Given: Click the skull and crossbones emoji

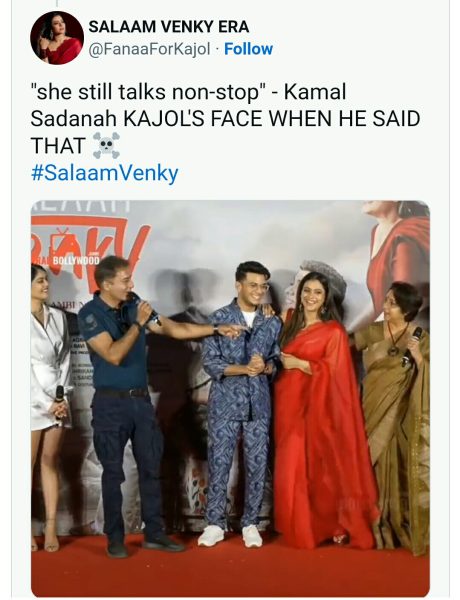Looking at the screenshot, I should coord(106,146).
